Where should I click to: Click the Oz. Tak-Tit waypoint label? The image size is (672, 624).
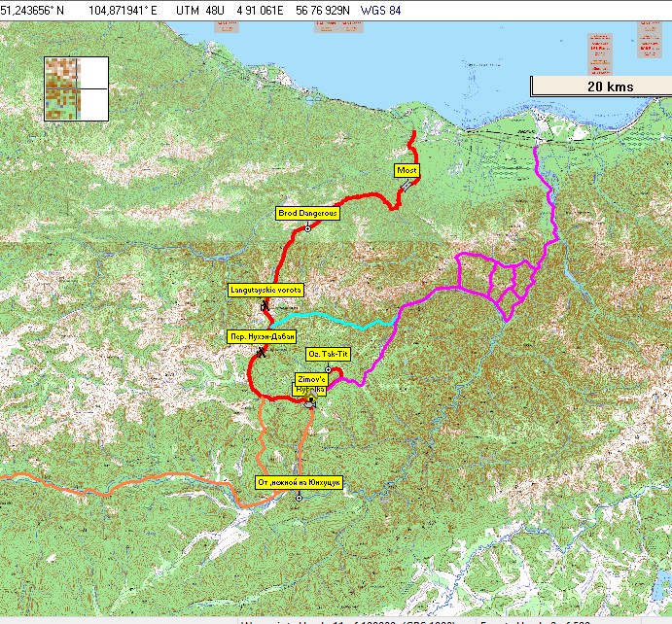pyautogui.click(x=327, y=354)
